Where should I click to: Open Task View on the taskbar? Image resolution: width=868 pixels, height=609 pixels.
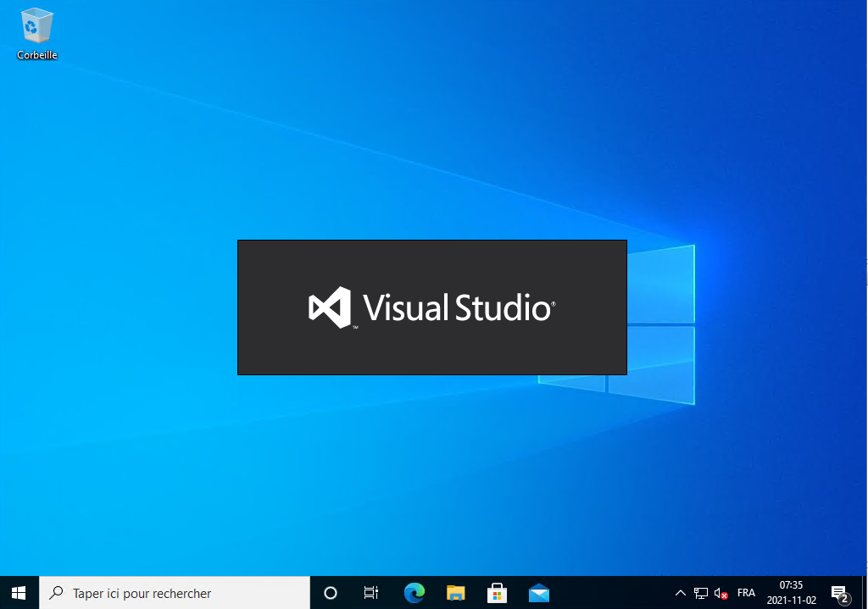coord(370,593)
